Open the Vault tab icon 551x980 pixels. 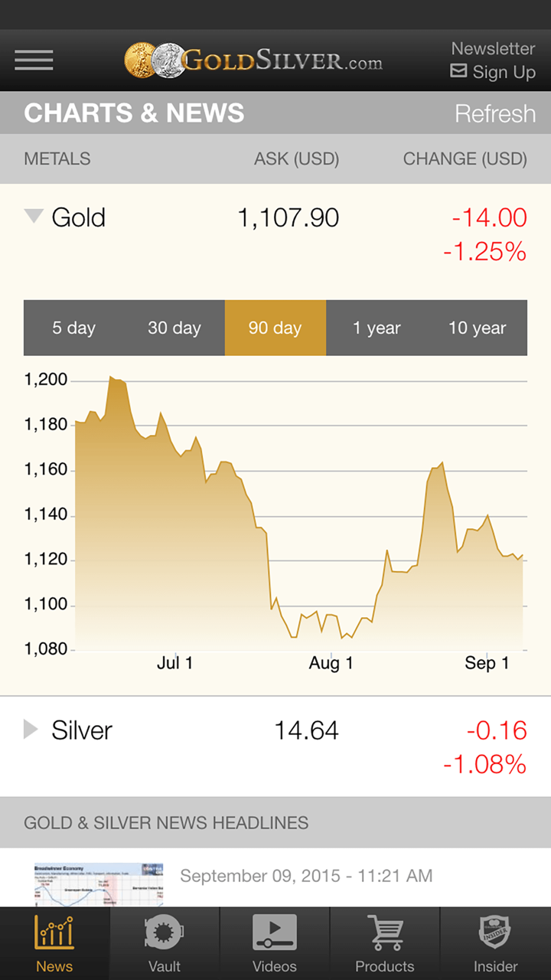[165, 933]
